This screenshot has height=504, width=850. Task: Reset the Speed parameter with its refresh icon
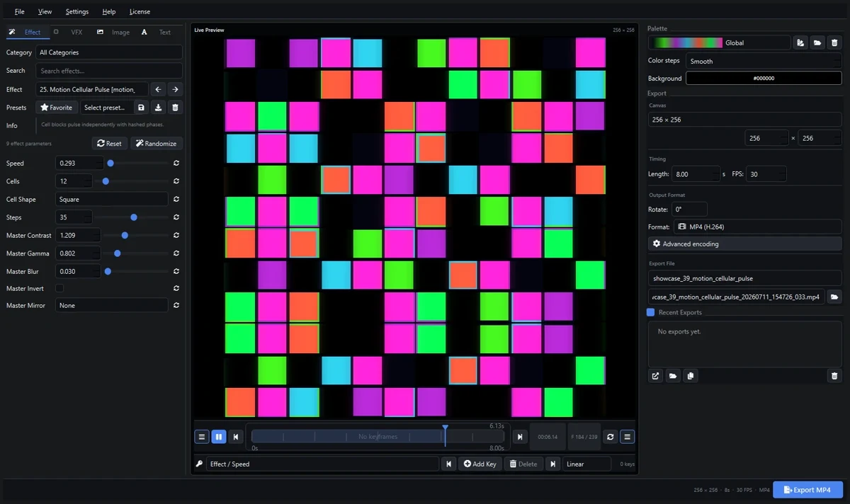point(176,164)
